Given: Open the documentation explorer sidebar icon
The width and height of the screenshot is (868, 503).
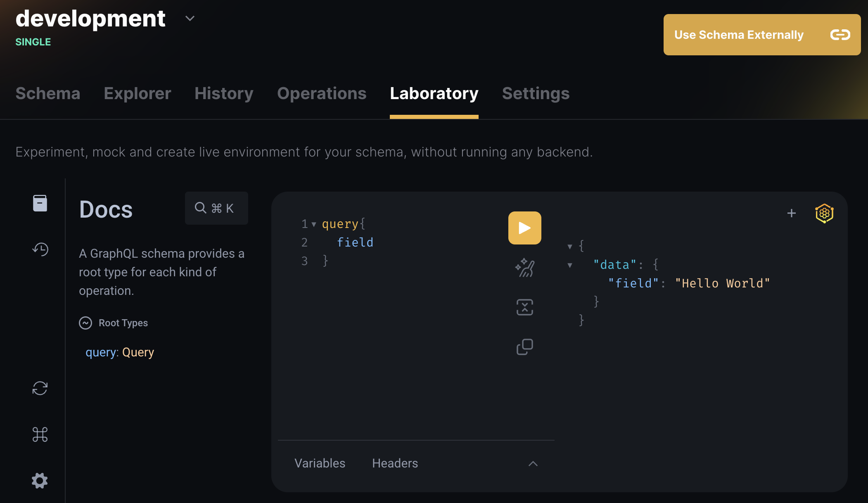Looking at the screenshot, I should 40,203.
